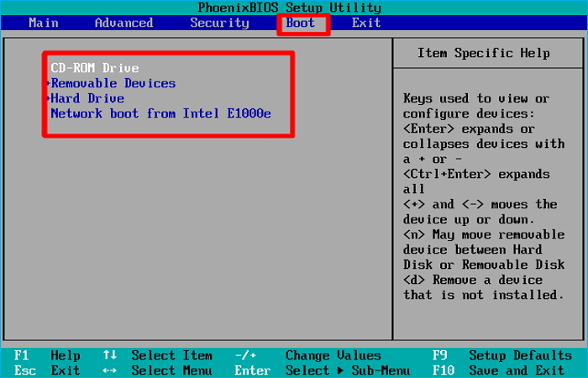Click the sub-menu triangle arrow in footer
The width and height of the screenshot is (588, 378).
click(x=341, y=370)
